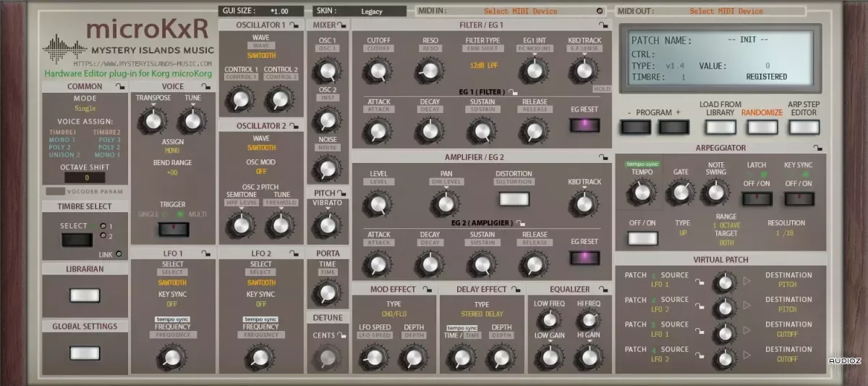
Task: Select Timbre 2 radio indicator
Action: point(102,236)
